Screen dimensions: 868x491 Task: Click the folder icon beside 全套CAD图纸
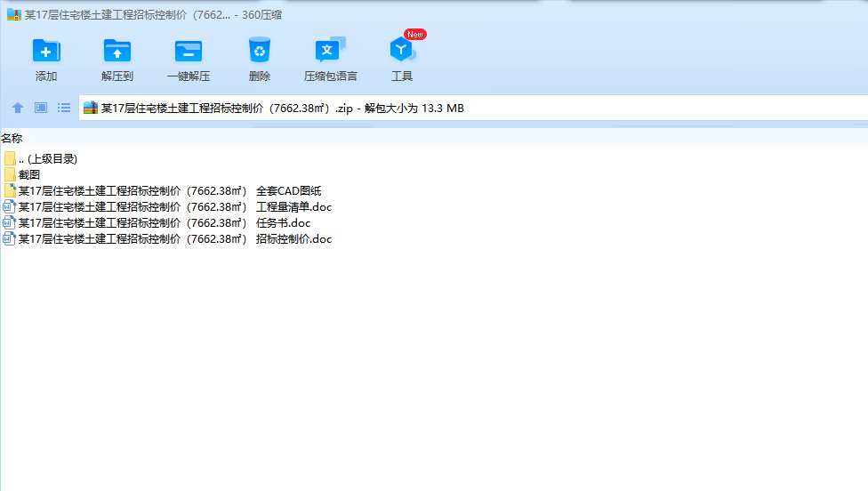pyautogui.click(x=10, y=191)
